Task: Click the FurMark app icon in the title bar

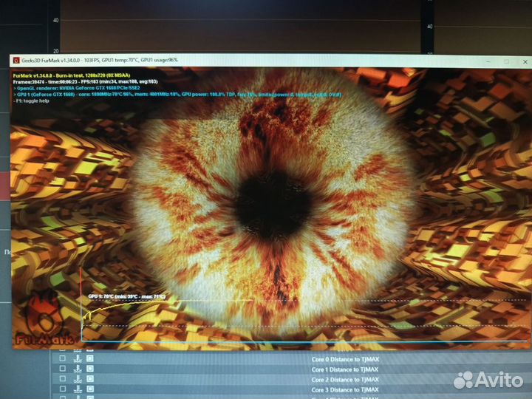Action: [x=15, y=60]
